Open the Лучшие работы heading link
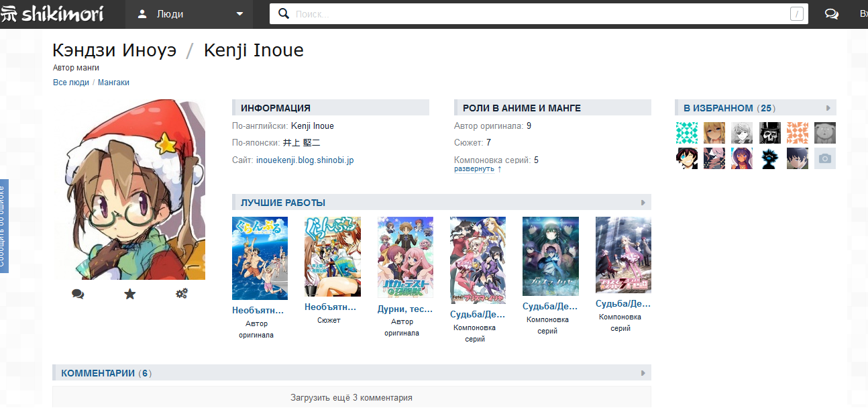The width and height of the screenshot is (868, 410). click(283, 203)
